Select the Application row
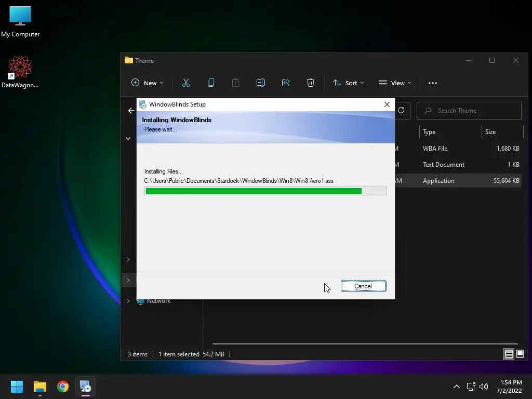The height and width of the screenshot is (399, 532). [458, 180]
